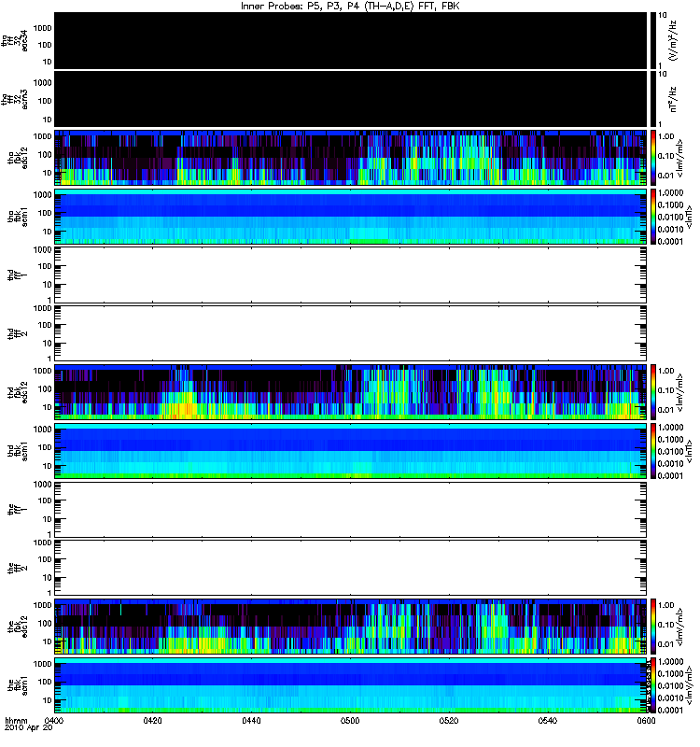
Task: Click the tha fbk edc12 color bar
Action: tap(653, 158)
